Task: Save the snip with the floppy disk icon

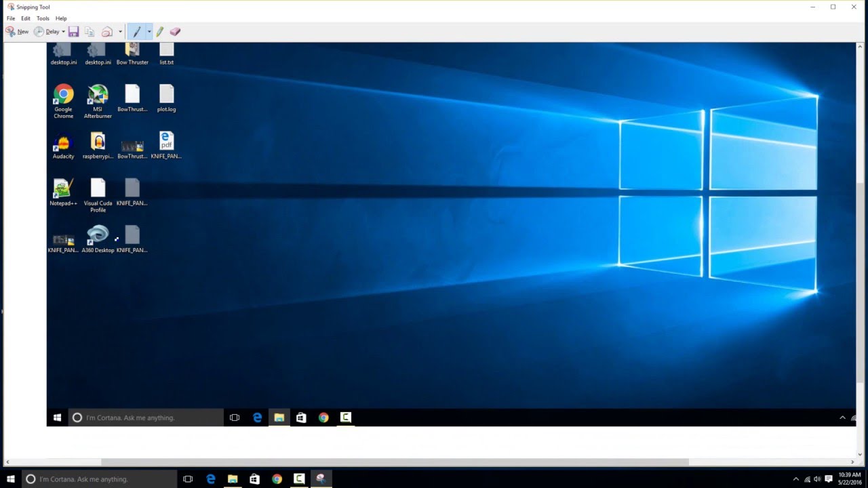Action: tap(74, 32)
